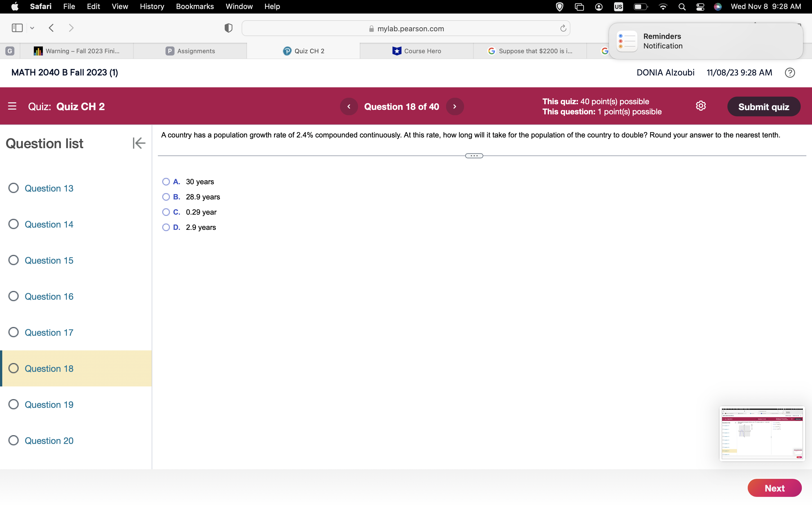Reload the page via the refresh arrow
Screen dimensions: 812x507
tap(563, 28)
